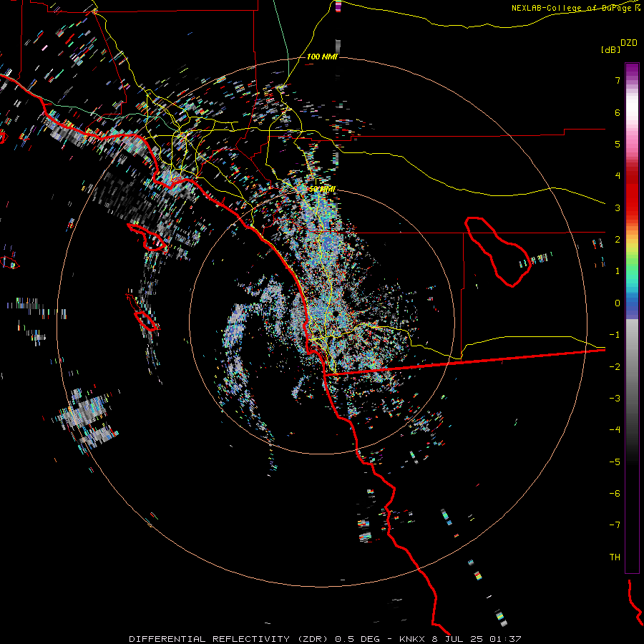The image size is (644, 644).
Task: Click the 4 value on color scale
Action: tap(618, 176)
